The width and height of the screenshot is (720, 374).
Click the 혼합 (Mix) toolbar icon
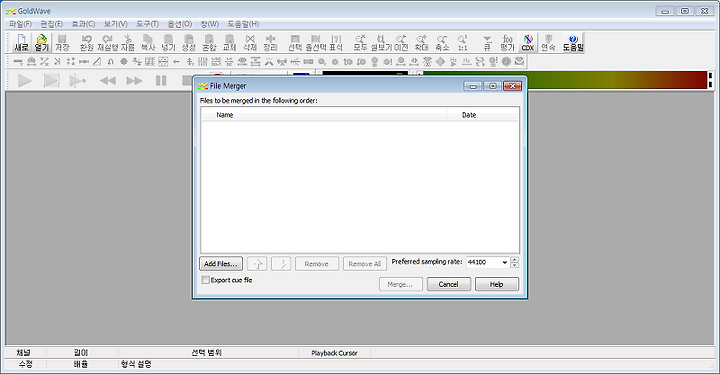click(x=209, y=43)
